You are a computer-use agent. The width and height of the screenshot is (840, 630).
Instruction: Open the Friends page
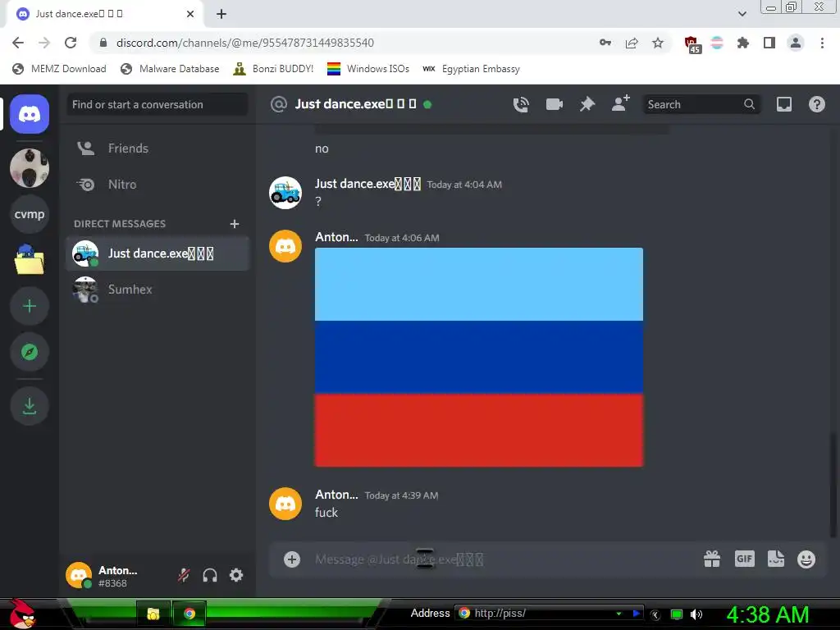click(x=157, y=148)
